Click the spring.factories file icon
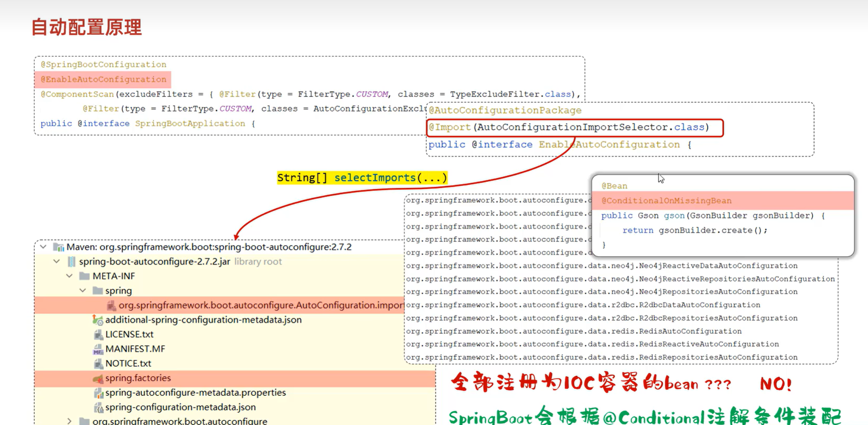 pos(98,378)
